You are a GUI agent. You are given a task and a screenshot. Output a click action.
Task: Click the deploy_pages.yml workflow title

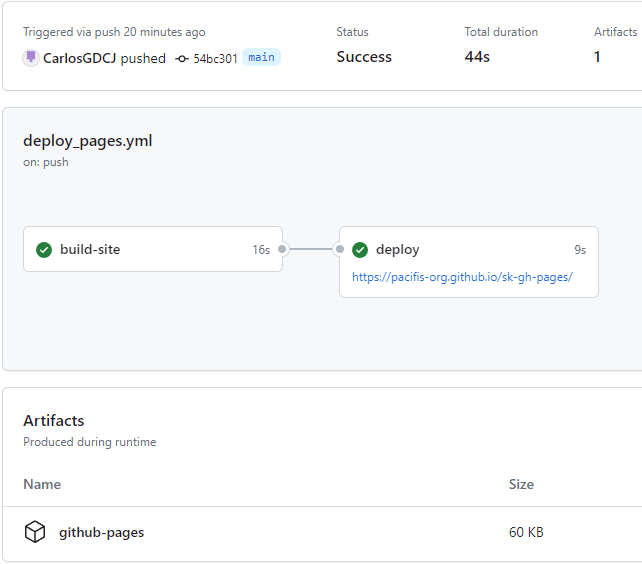pyautogui.click(x=88, y=141)
